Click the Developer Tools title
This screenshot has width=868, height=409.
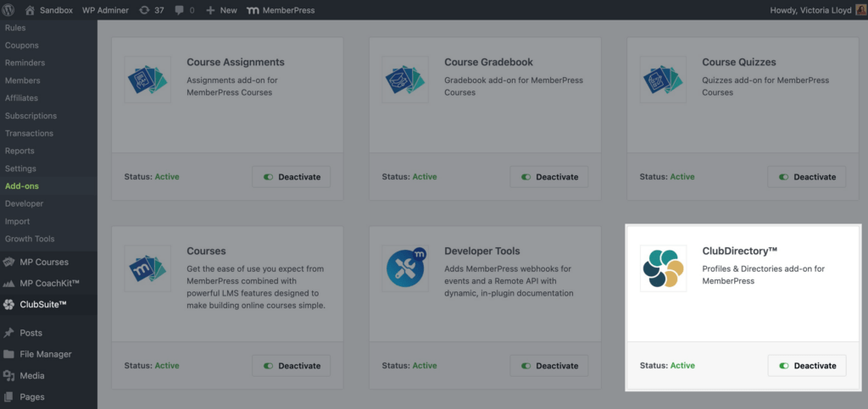(481, 251)
